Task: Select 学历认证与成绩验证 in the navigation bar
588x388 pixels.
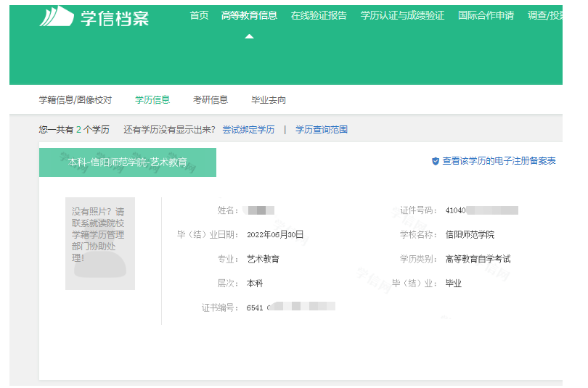Action: [402, 15]
